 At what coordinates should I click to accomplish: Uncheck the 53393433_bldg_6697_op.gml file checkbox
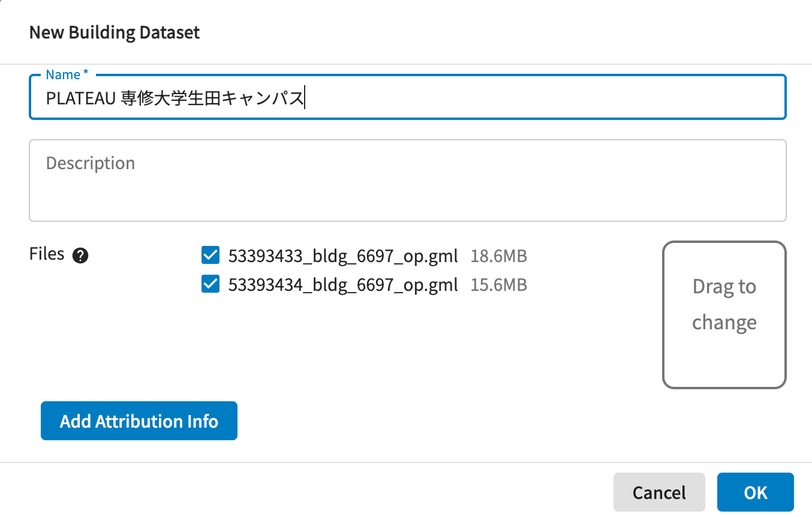(x=210, y=256)
